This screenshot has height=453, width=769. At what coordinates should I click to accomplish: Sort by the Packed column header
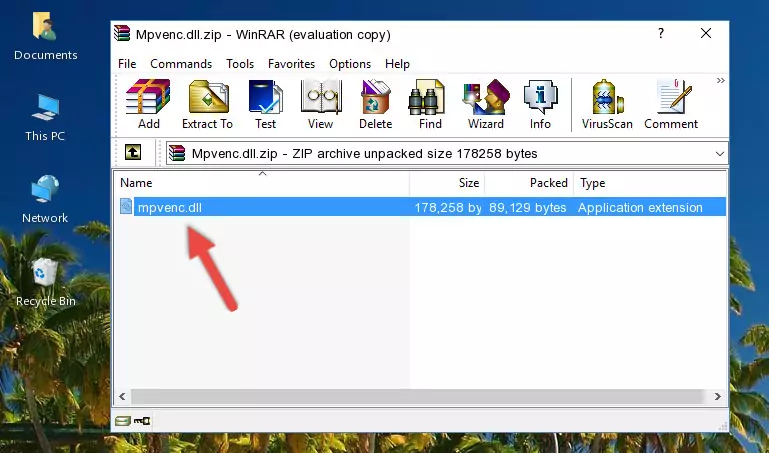pyautogui.click(x=529, y=183)
